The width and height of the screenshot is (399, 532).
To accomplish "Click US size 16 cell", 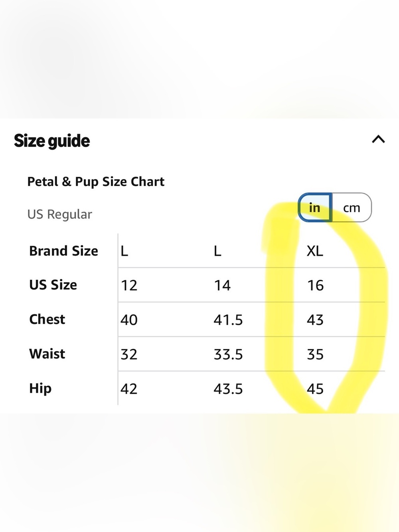I will pyautogui.click(x=315, y=285).
